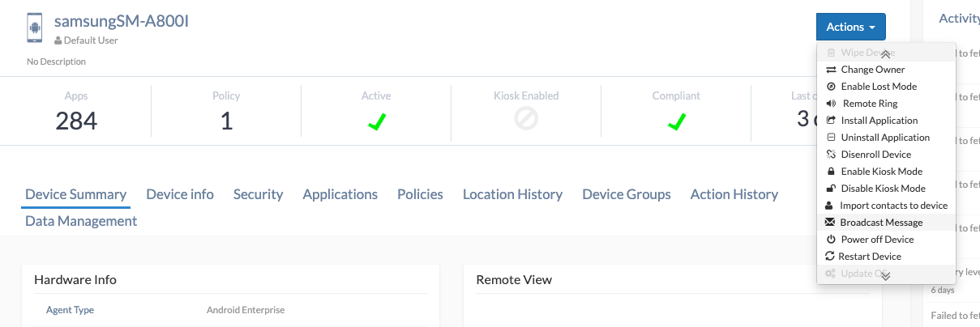Select Enable Lost Mode action
Image resolution: width=980 pixels, height=327 pixels.
point(887,87)
